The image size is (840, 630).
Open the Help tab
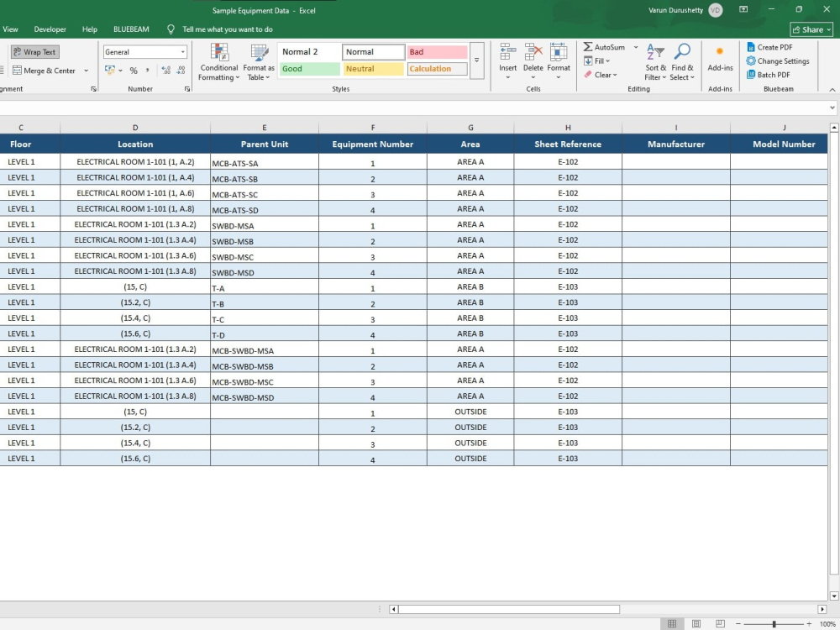coord(90,29)
